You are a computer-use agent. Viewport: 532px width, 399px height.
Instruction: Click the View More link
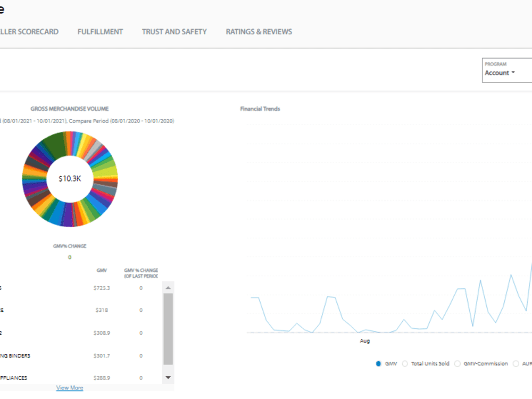pos(70,387)
